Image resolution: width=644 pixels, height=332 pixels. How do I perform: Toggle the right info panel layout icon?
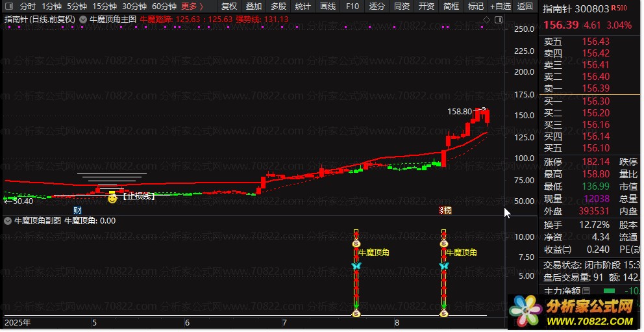(499, 19)
